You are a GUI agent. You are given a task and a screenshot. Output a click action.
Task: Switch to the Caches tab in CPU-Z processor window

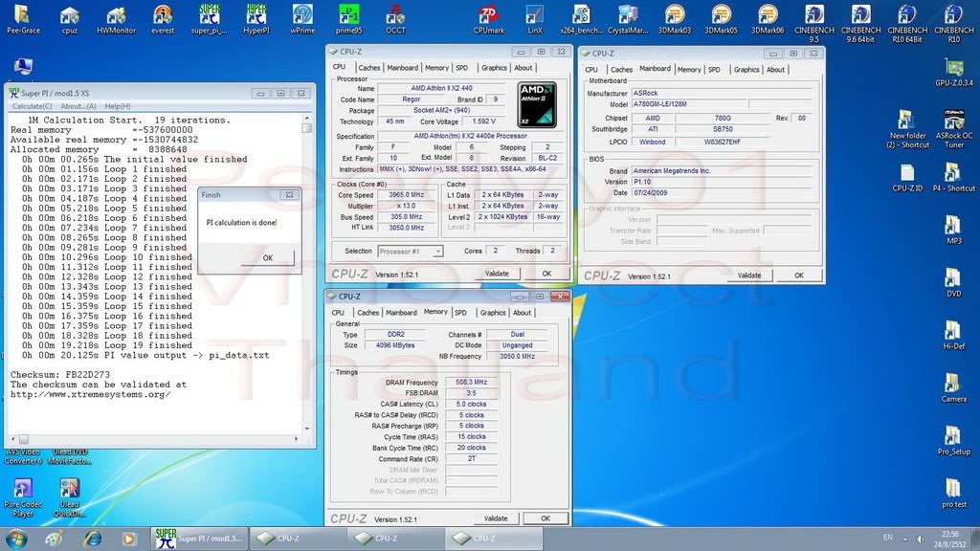pos(369,68)
